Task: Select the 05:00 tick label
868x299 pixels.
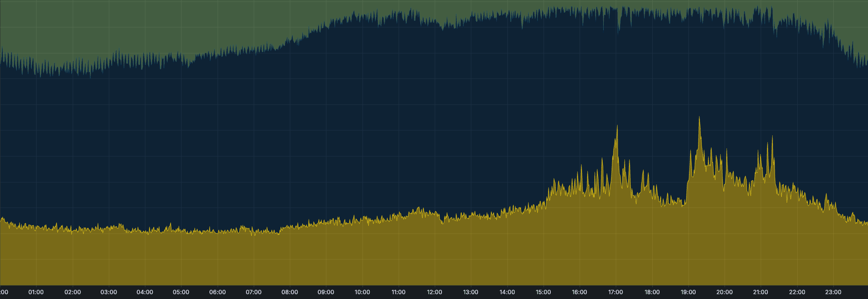Action: (181, 292)
